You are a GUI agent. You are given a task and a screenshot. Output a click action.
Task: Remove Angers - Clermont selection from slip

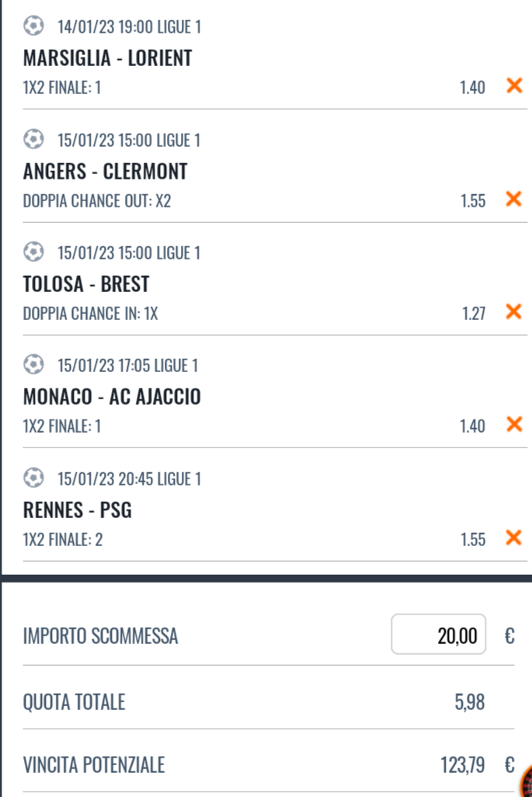tap(513, 200)
